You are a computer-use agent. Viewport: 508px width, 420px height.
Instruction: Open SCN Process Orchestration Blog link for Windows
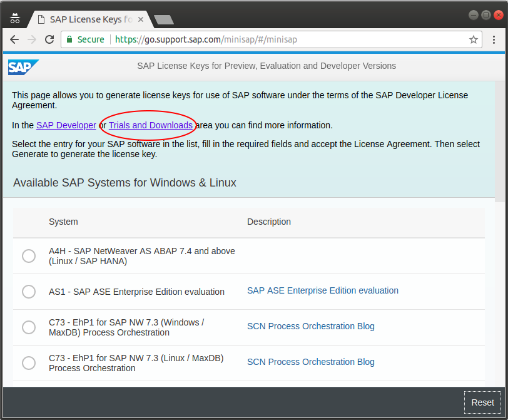click(311, 326)
